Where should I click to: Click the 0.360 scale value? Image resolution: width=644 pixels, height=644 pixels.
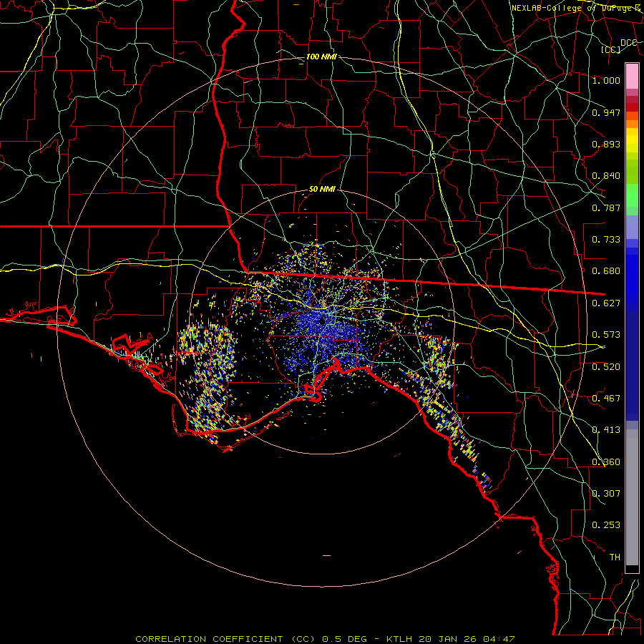click(606, 462)
